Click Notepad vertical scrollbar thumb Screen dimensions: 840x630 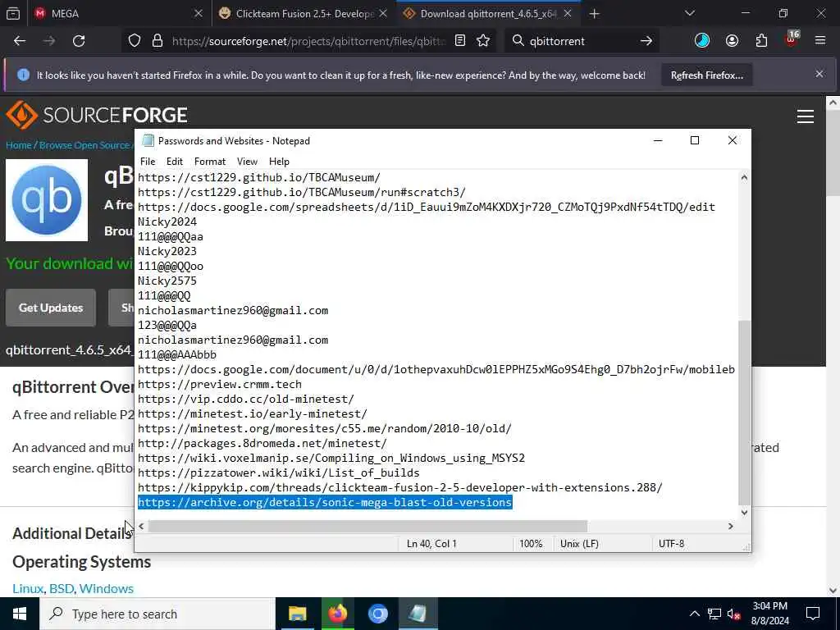pyautogui.click(x=744, y=413)
